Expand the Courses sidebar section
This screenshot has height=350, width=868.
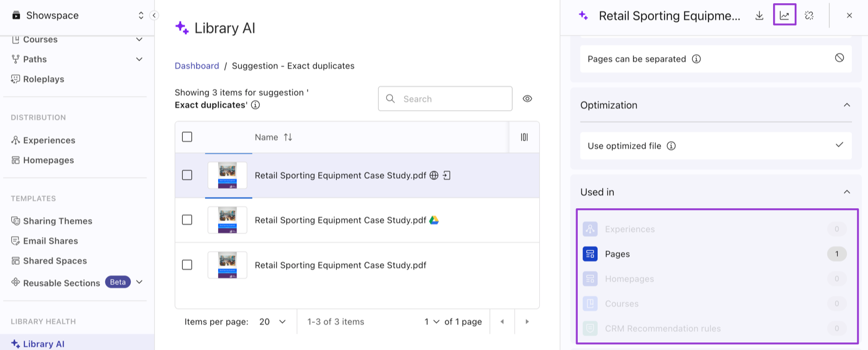(x=139, y=40)
